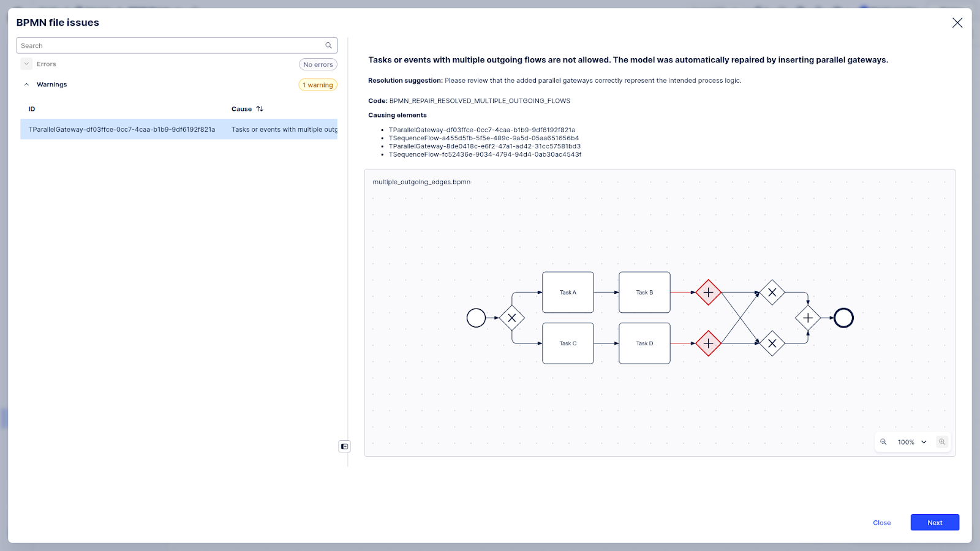Sort by Cause column arrows
The width and height of the screenshot is (980, 551).
[260, 109]
